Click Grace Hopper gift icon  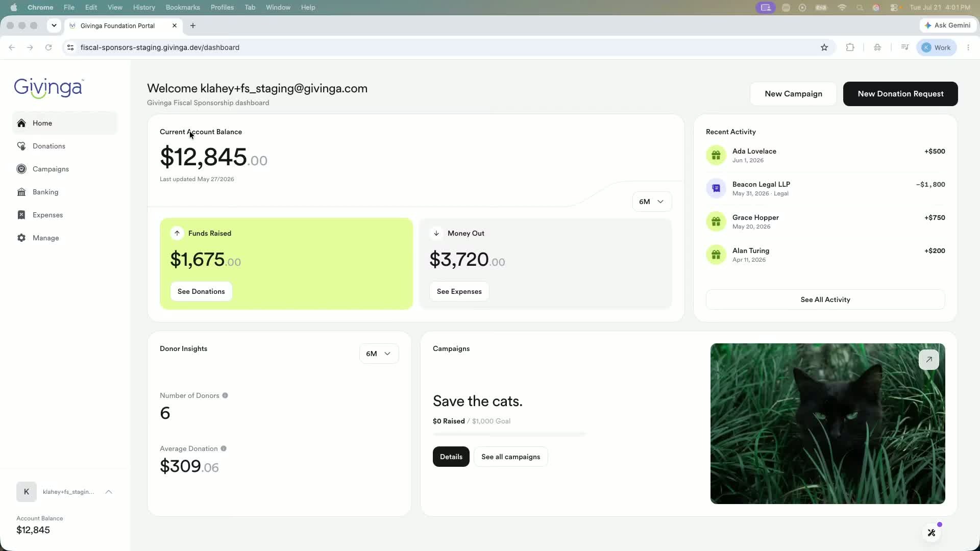click(x=716, y=221)
